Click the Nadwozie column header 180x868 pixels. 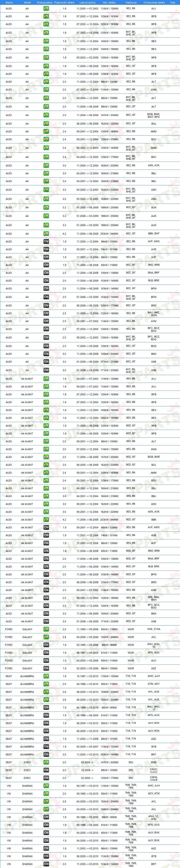(x=131, y=2)
